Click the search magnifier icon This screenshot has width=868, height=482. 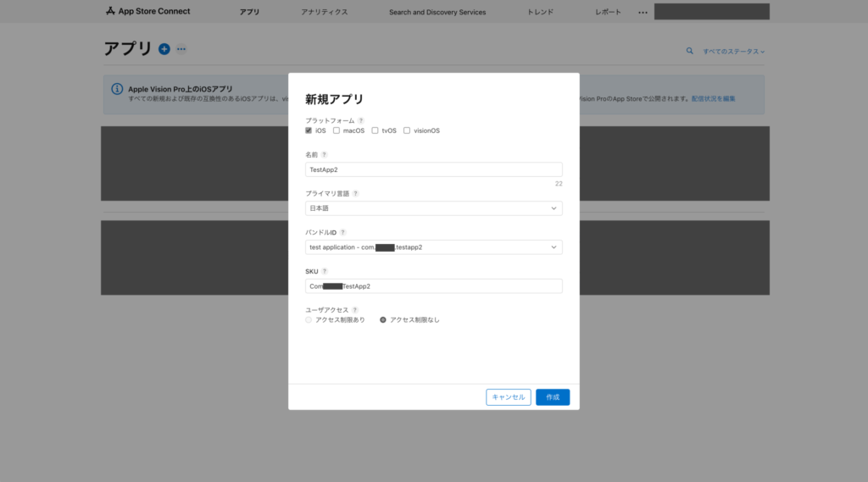(x=690, y=51)
